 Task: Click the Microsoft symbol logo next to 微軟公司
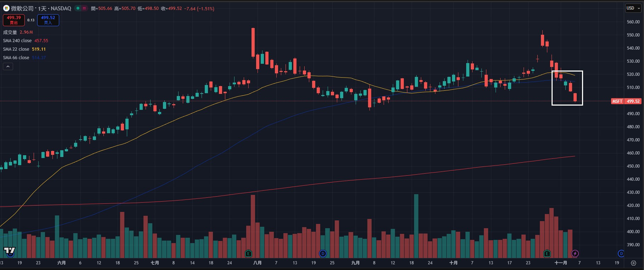click(6, 8)
